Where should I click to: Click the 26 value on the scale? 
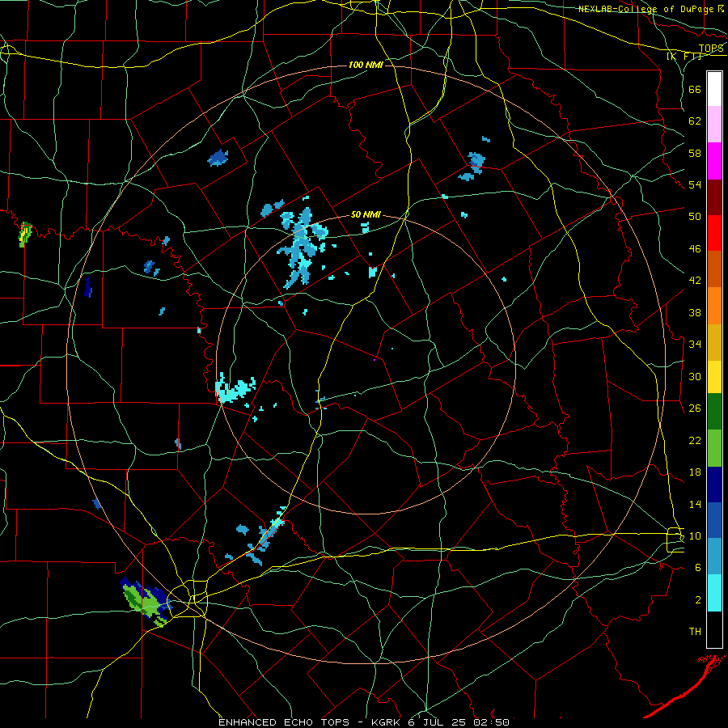point(695,408)
